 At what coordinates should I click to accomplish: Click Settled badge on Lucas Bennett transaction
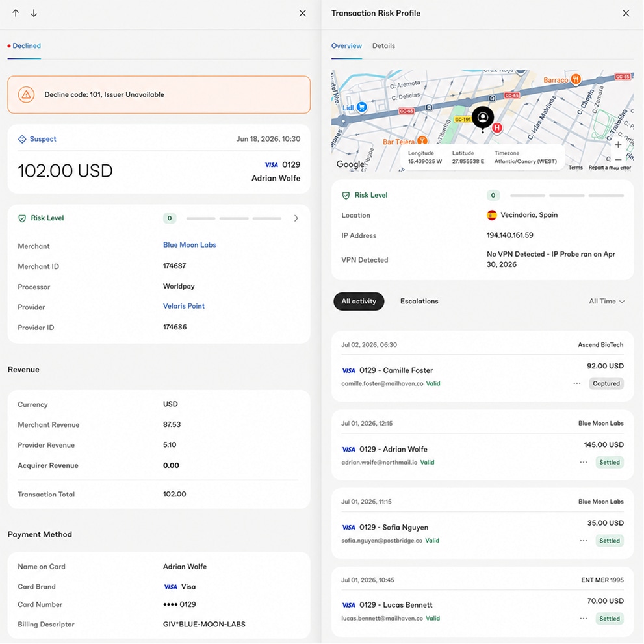tap(609, 618)
